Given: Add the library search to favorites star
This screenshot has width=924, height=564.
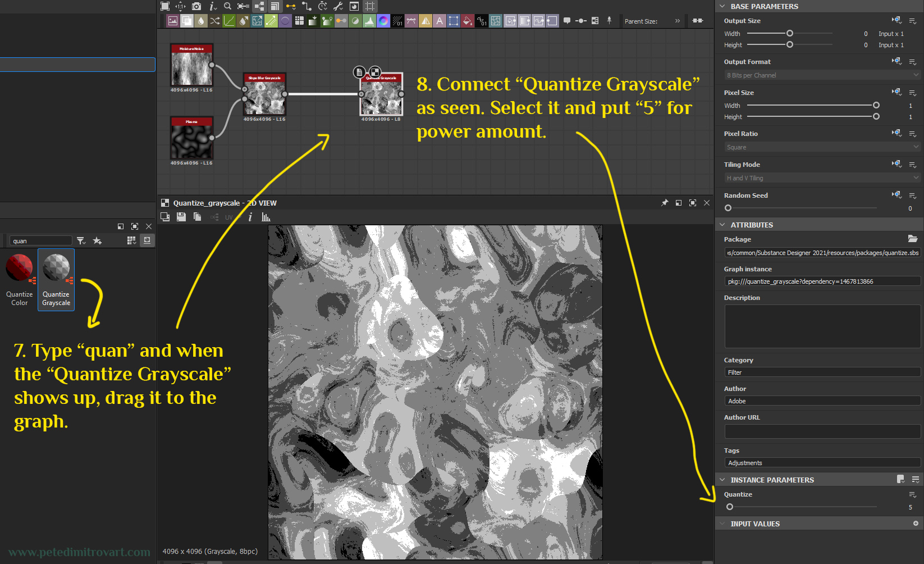Looking at the screenshot, I should [x=97, y=240].
